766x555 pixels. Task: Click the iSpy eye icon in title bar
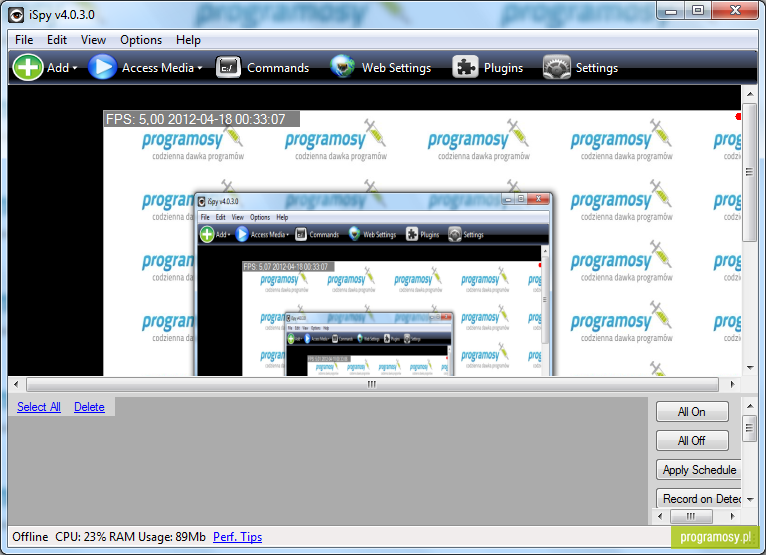(x=16, y=15)
